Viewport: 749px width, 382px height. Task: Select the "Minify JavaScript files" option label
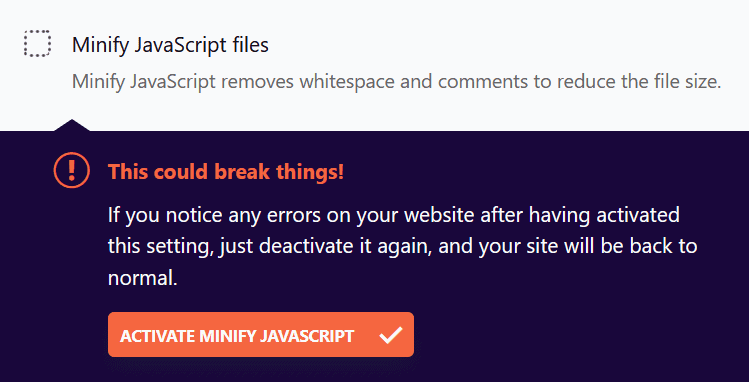tap(170, 45)
